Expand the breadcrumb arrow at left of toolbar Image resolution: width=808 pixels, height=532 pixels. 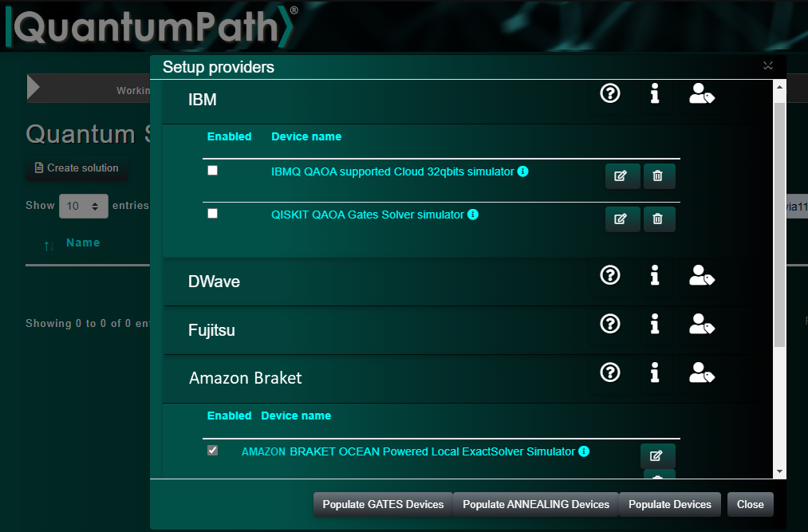click(x=34, y=87)
